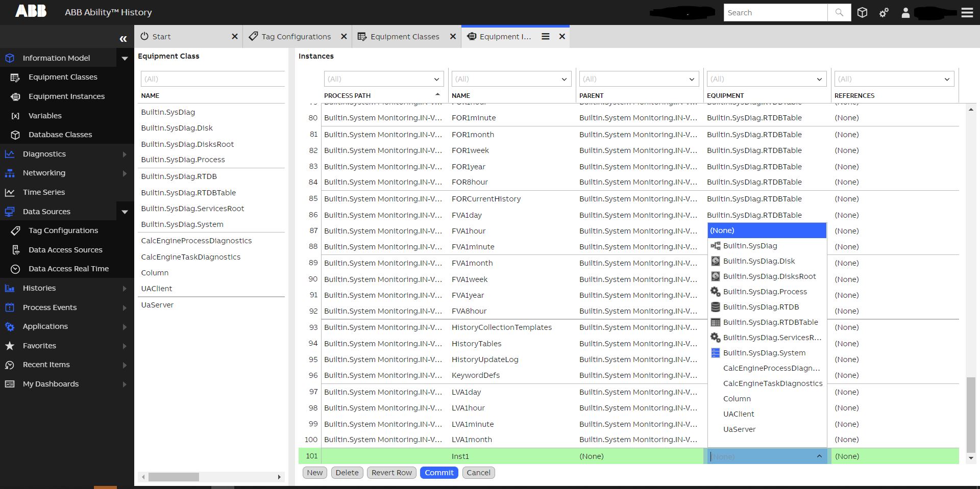Click the Instances grid vertical scrollbar thumb

971,415
